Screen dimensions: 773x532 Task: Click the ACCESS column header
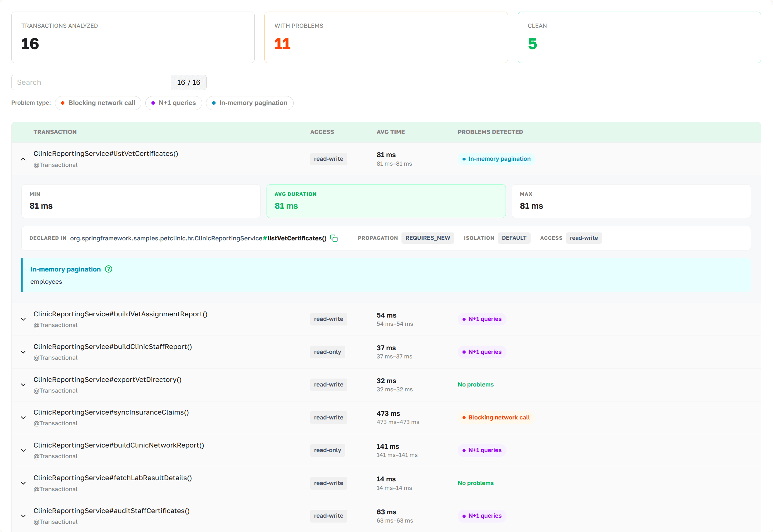322,132
